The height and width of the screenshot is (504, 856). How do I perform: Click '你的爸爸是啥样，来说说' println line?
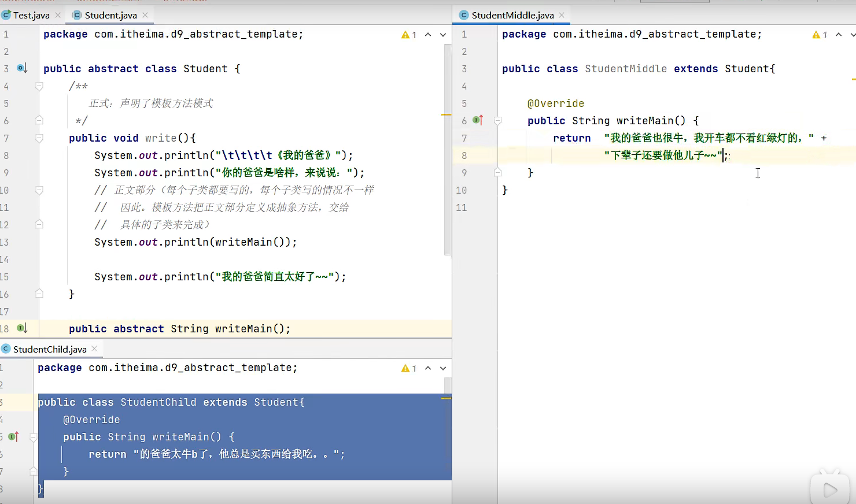(x=230, y=173)
